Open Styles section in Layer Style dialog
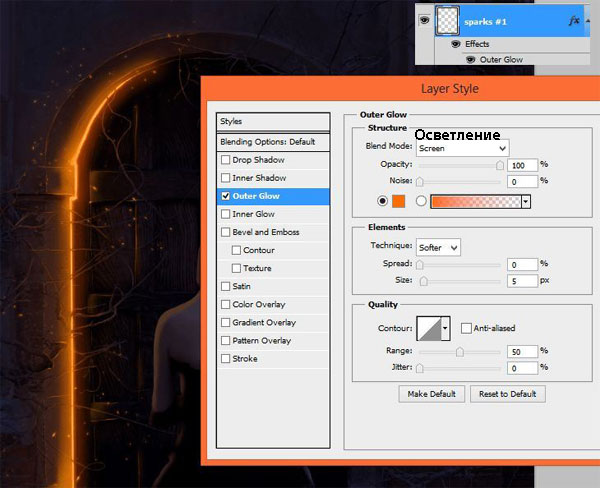Image resolution: width=600 pixels, height=488 pixels. [x=273, y=121]
